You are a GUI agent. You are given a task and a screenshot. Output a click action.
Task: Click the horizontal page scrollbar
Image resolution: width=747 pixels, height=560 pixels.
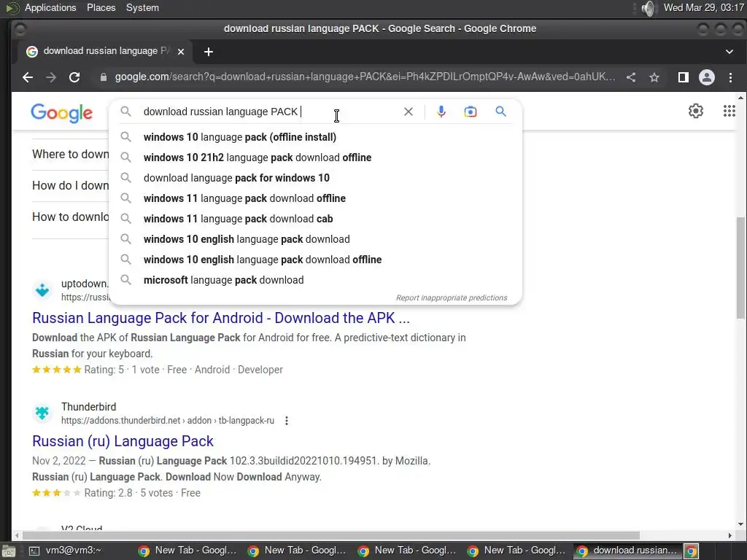(330, 535)
